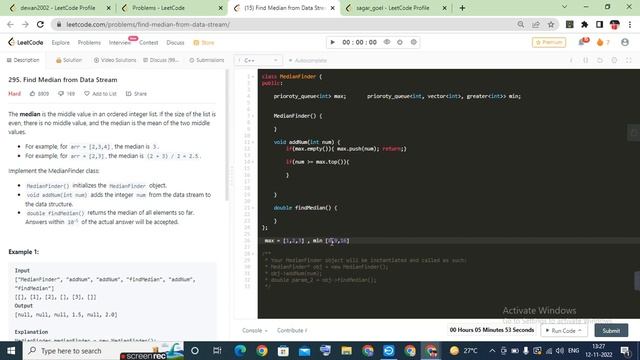The image size is (640, 360).
Task: Open File Explorer from taskbar
Action: click(347, 351)
